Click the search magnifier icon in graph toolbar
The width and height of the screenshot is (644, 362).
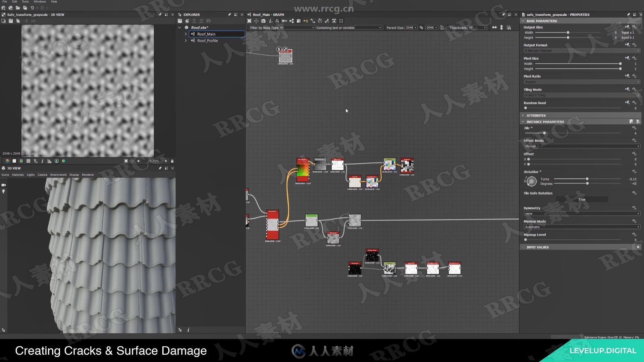[x=277, y=21]
